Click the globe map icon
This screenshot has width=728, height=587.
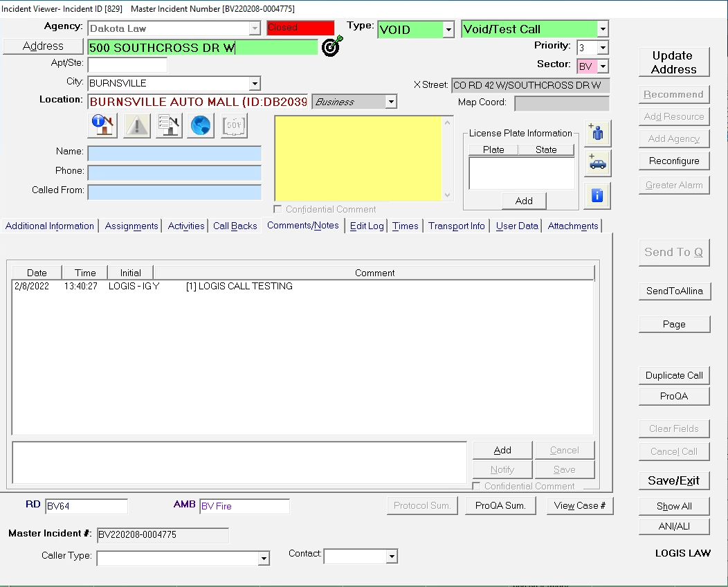(200, 125)
